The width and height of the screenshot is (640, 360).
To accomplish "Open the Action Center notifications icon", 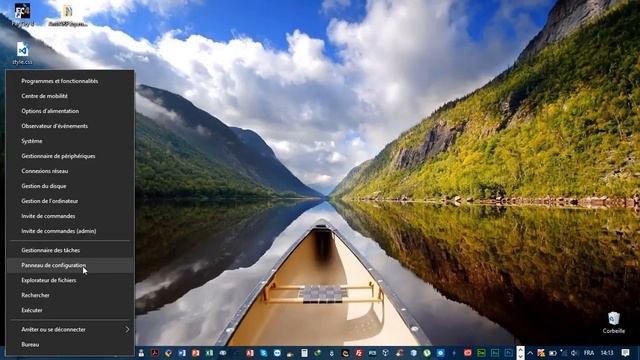I will (x=625, y=353).
